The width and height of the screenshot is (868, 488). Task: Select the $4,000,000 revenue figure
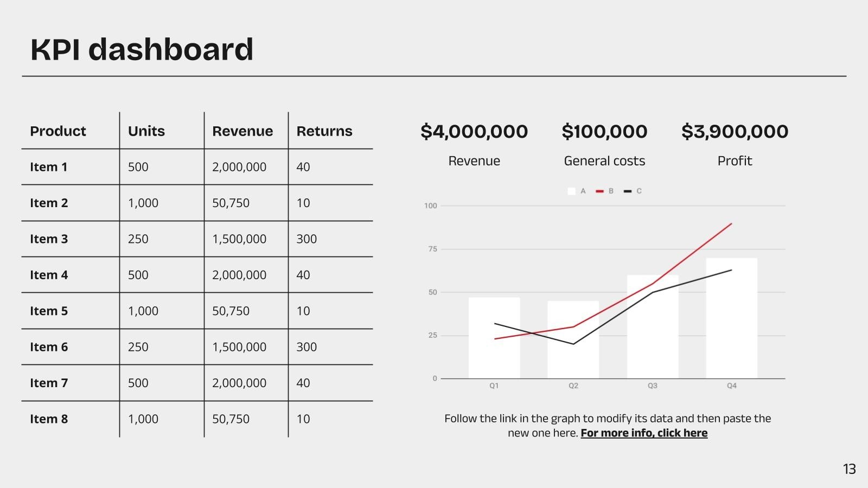click(x=474, y=132)
